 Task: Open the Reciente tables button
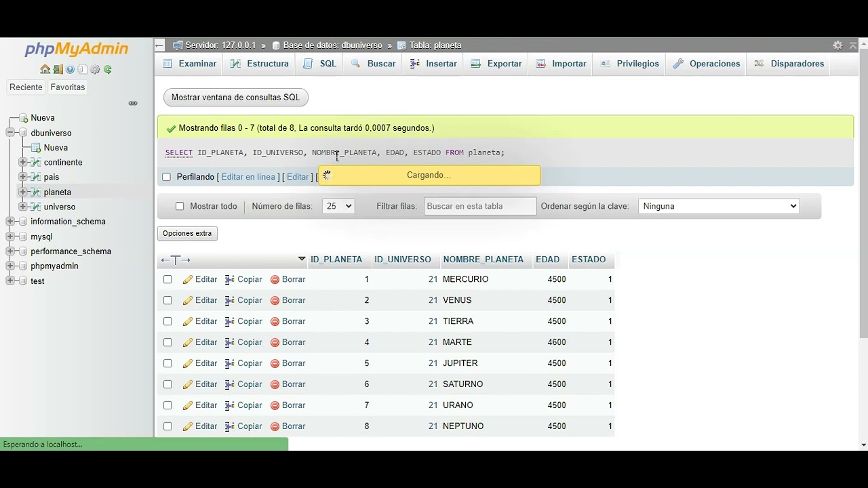(x=26, y=87)
